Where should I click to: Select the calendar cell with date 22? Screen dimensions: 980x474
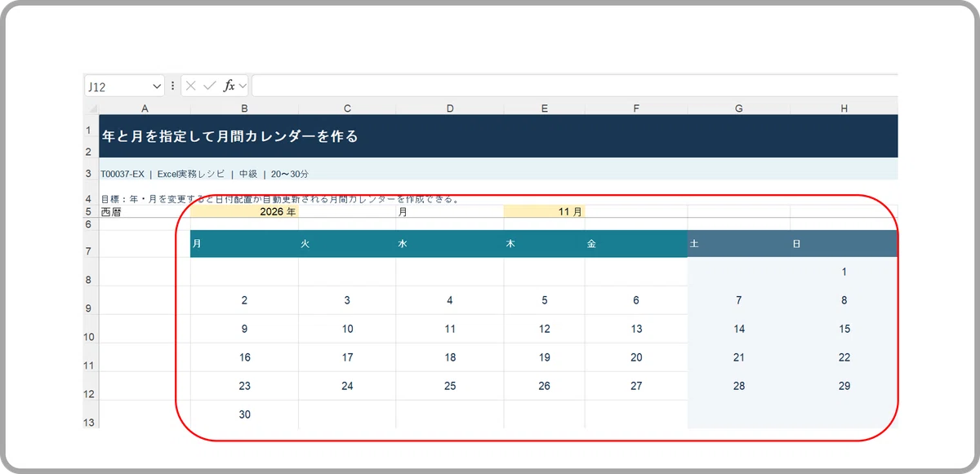[844, 357]
